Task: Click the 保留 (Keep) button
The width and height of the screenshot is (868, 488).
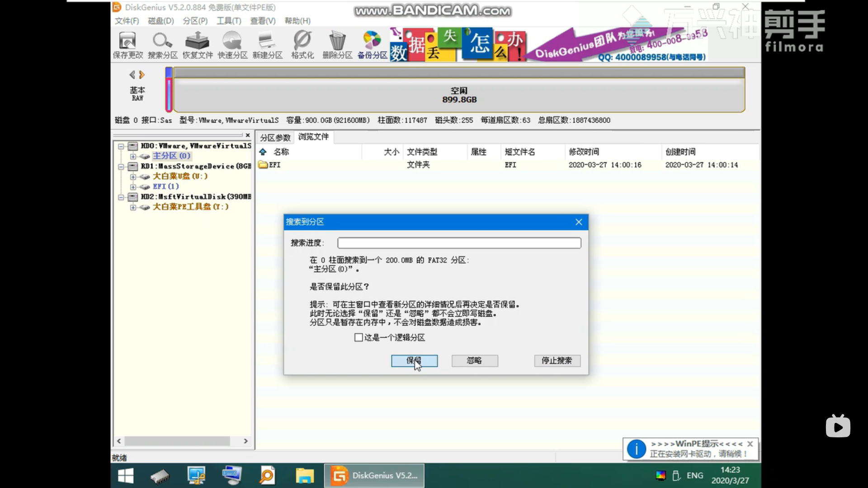Action: point(414,360)
